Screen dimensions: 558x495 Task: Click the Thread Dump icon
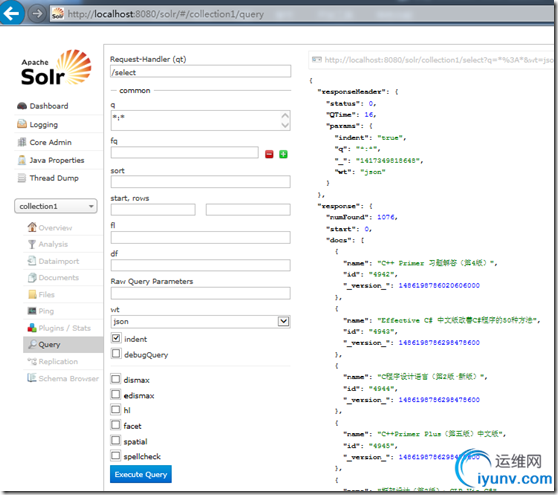coord(22,178)
